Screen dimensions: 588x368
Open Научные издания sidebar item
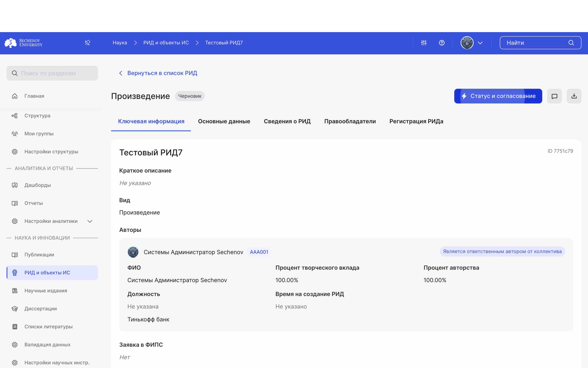[52, 291]
